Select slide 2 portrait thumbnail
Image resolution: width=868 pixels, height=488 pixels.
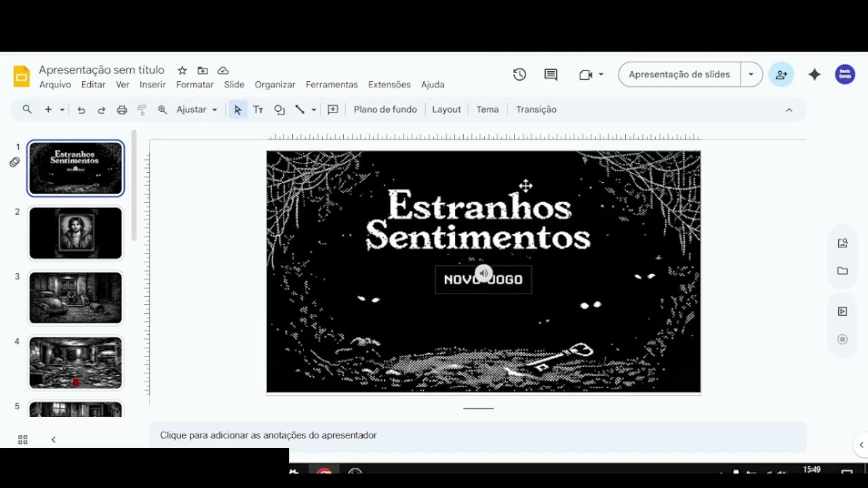pos(76,233)
